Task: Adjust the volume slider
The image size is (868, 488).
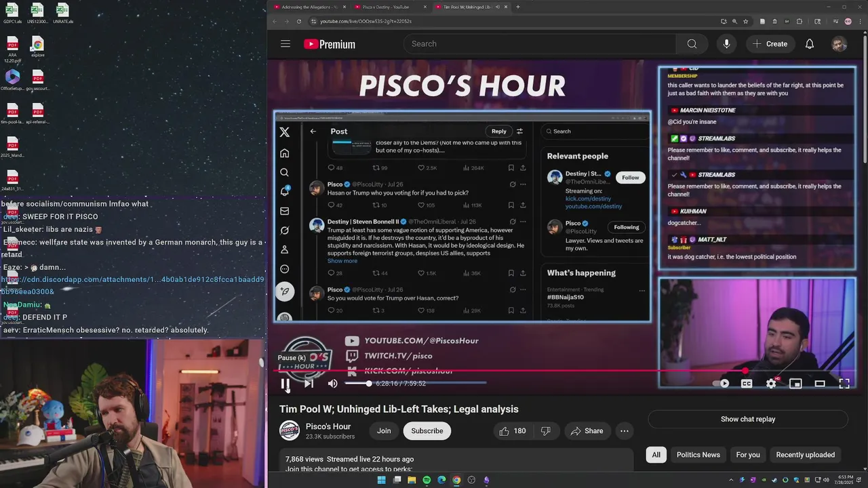Action: (357, 384)
